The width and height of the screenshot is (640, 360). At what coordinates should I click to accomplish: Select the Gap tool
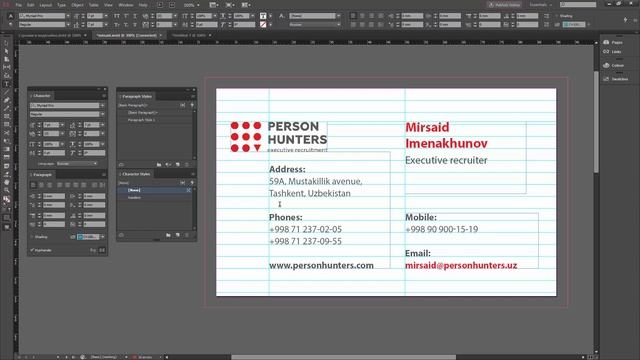tap(6, 67)
